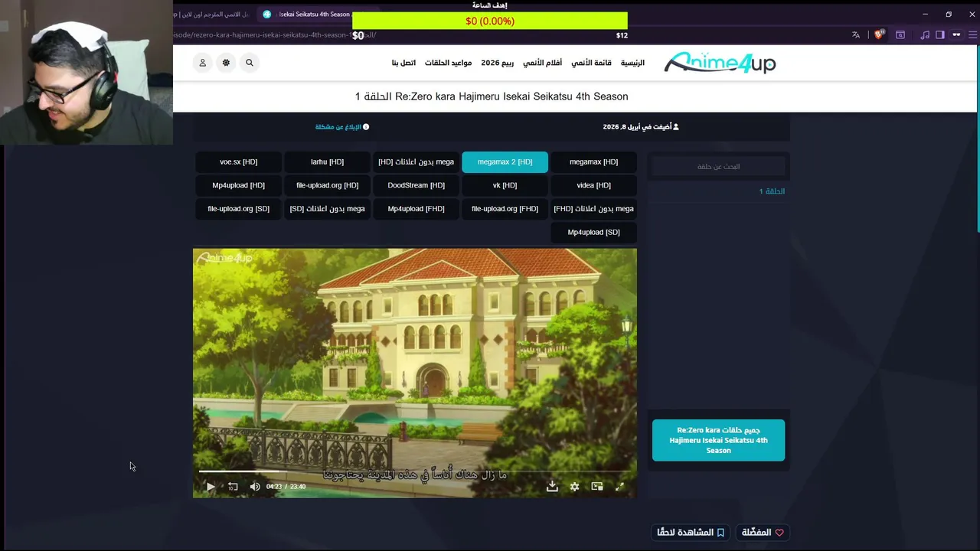Toggle site theme with sun icon
The height and width of the screenshot is (551, 980).
(226, 63)
